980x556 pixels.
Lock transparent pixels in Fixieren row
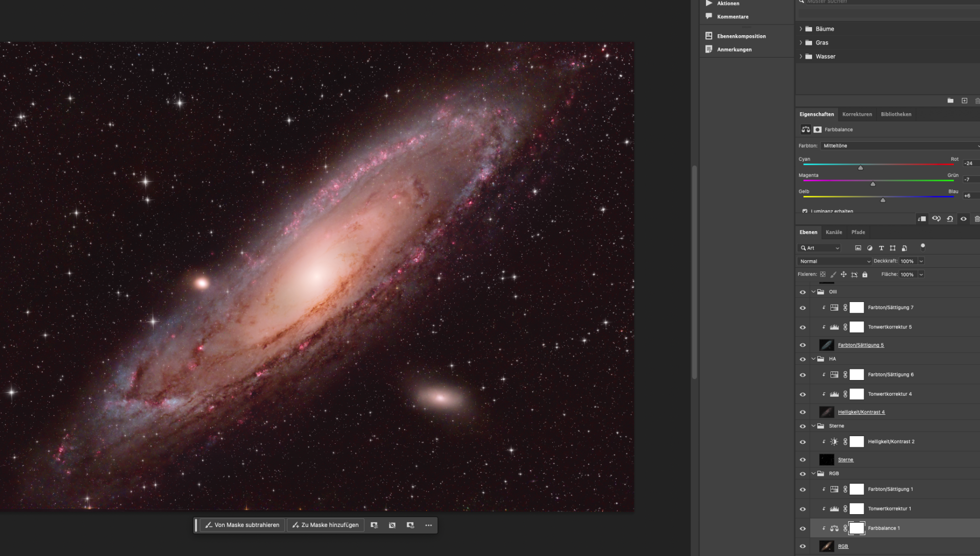pyautogui.click(x=823, y=274)
